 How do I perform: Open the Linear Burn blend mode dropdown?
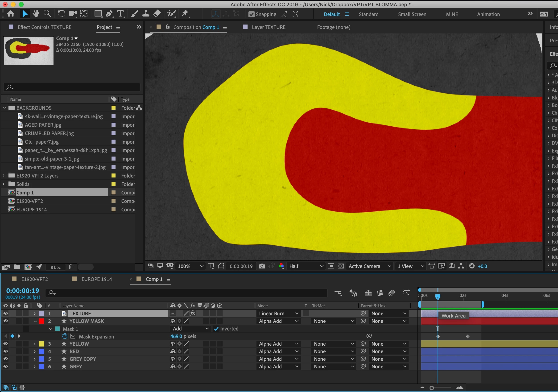click(279, 314)
